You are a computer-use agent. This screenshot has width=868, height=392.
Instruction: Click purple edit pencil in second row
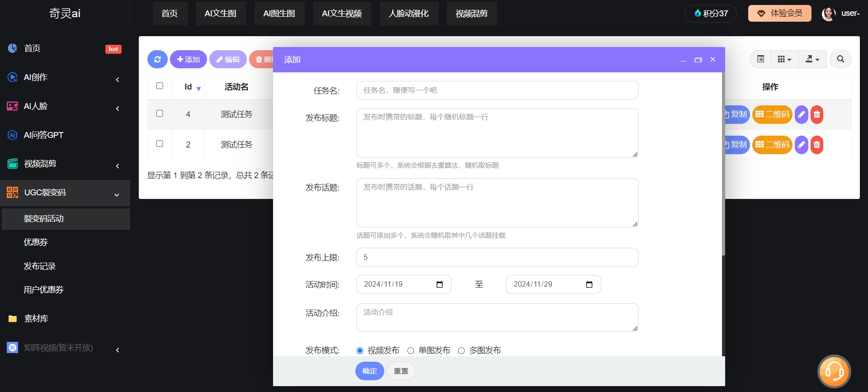(x=801, y=145)
